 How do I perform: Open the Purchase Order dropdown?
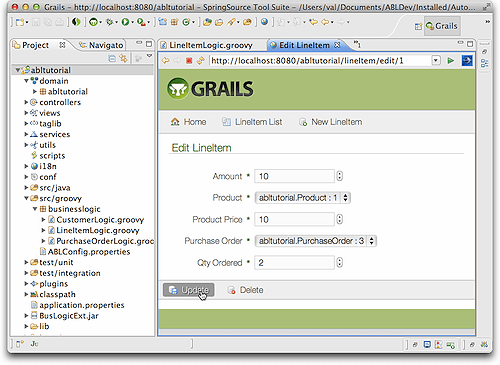(316, 241)
